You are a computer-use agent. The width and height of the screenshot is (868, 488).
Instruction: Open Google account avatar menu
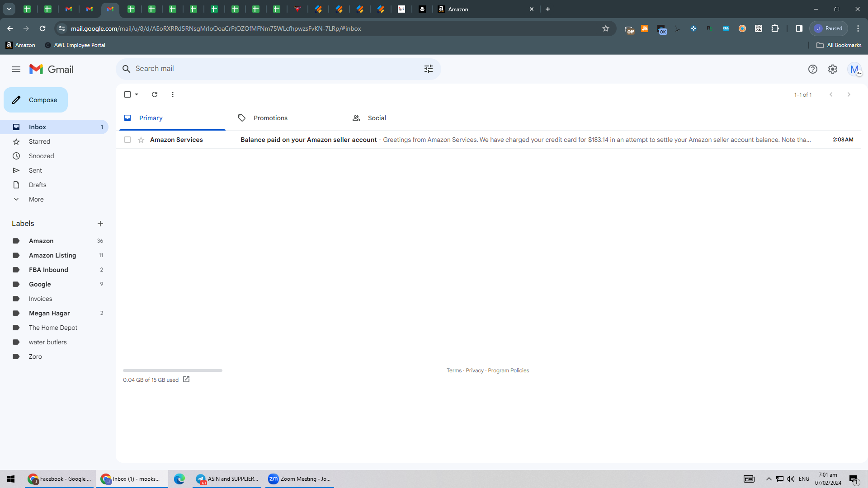coord(854,69)
